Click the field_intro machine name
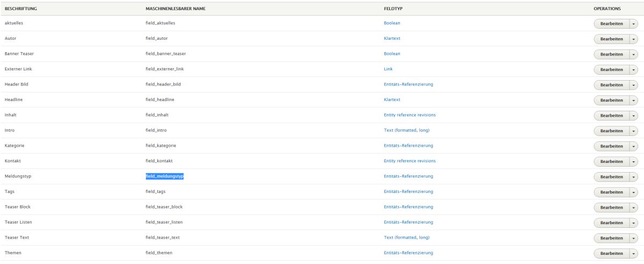 [x=157, y=131]
